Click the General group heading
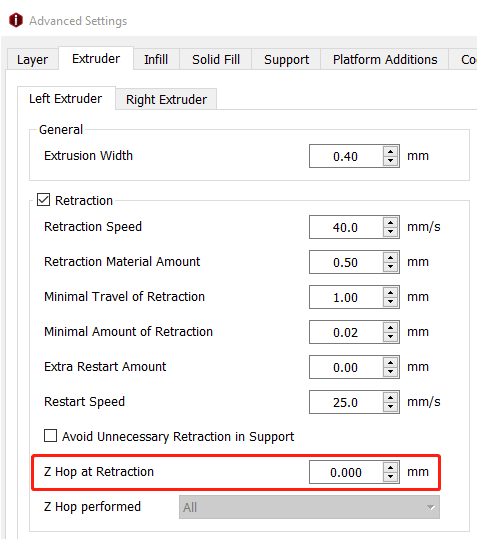 61,130
